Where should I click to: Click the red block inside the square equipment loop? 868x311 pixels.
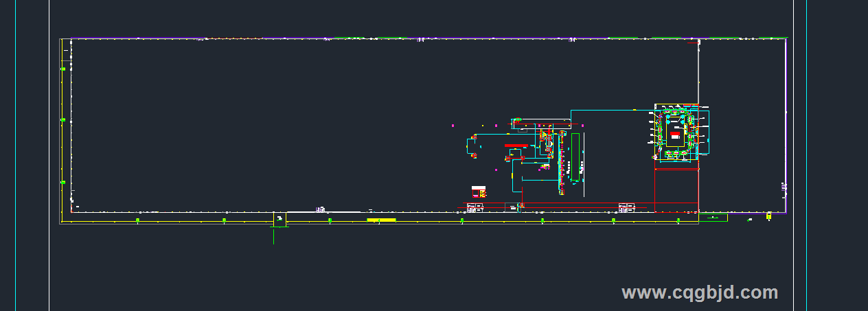(x=675, y=135)
